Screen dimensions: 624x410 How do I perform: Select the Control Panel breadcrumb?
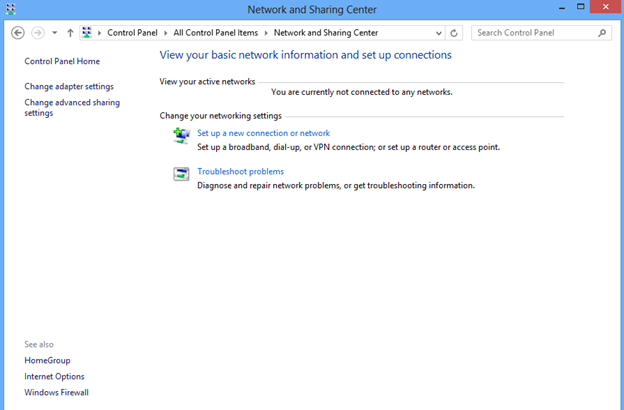click(x=132, y=33)
